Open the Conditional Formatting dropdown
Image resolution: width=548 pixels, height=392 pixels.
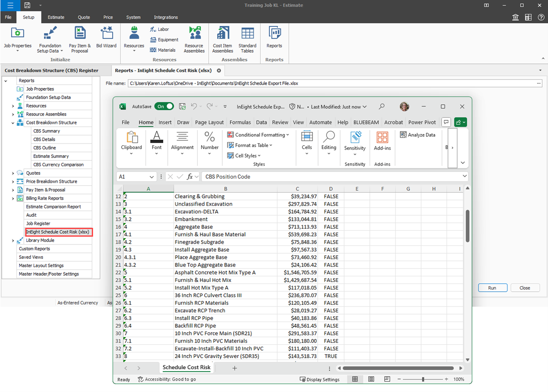coord(258,135)
